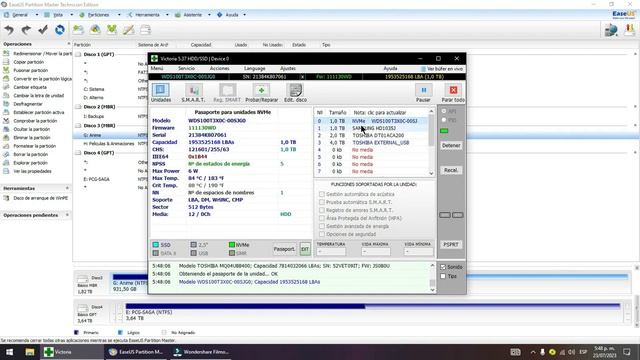640x360 pixels.
Task: Click Redimensionar / Mover la partición operation
Action: click(x=38, y=53)
